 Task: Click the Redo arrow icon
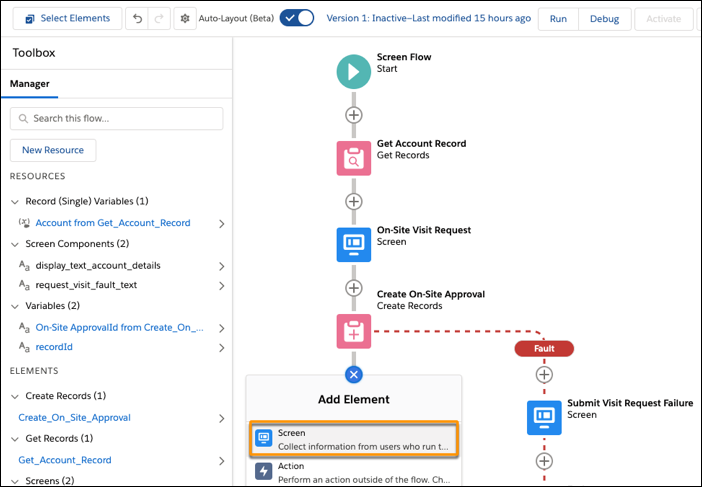[159, 19]
